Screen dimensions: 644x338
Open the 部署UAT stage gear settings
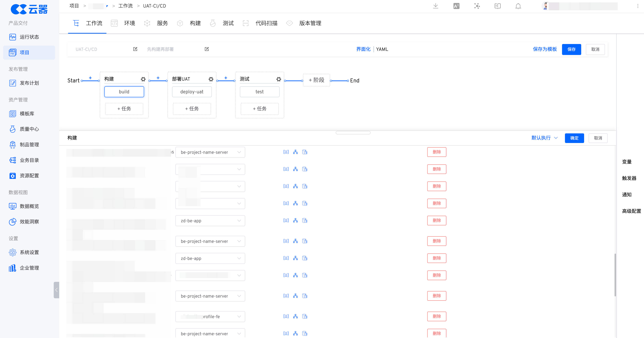coord(211,79)
